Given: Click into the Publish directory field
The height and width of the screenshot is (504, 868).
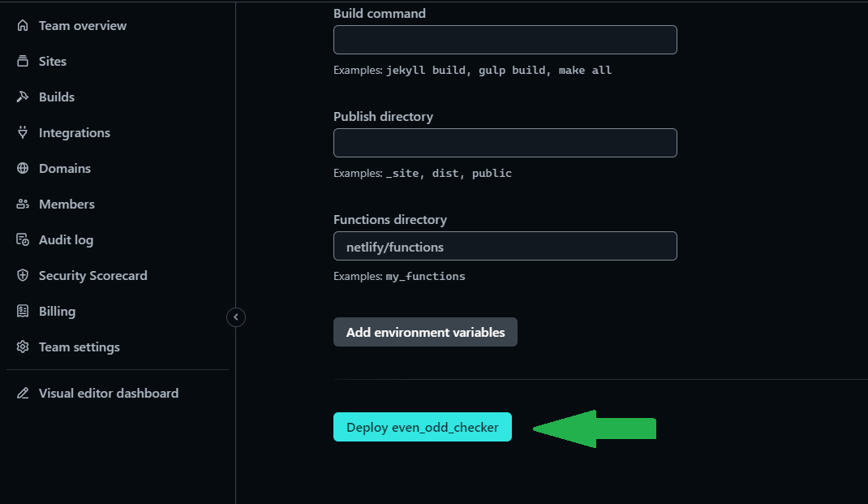Looking at the screenshot, I should coord(505,143).
